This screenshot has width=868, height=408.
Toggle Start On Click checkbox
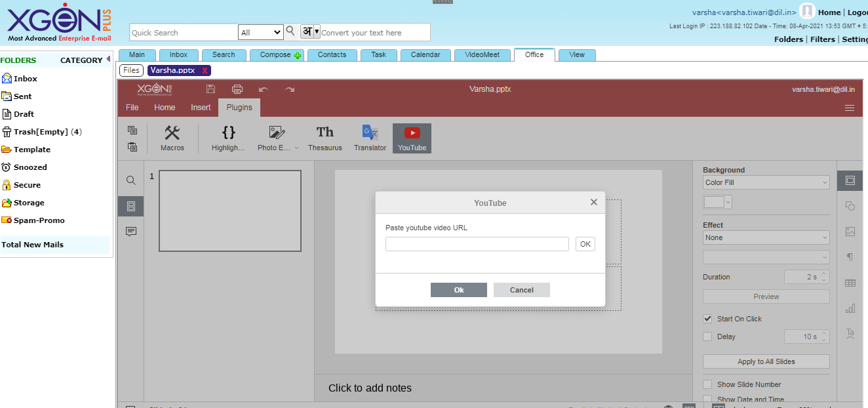coord(707,319)
